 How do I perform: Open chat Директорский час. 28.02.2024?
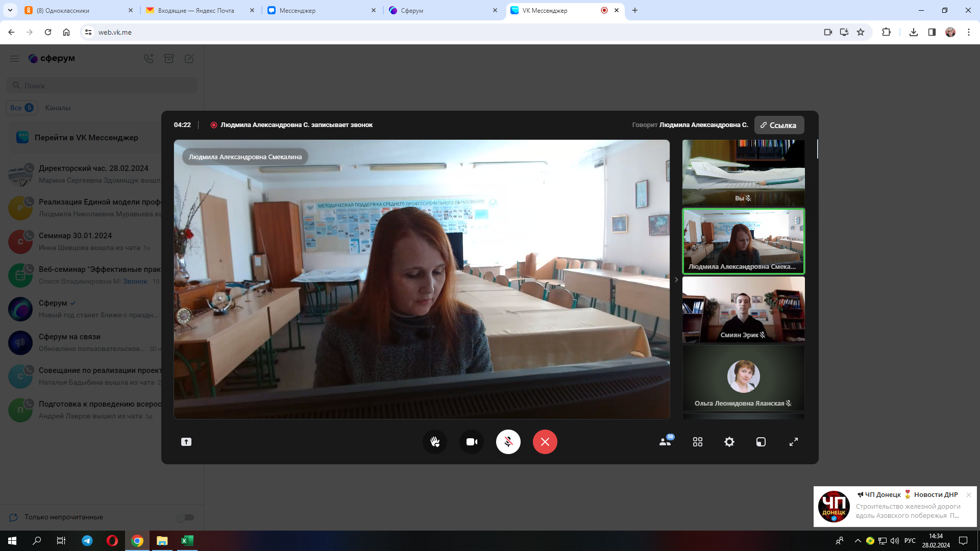(85, 174)
